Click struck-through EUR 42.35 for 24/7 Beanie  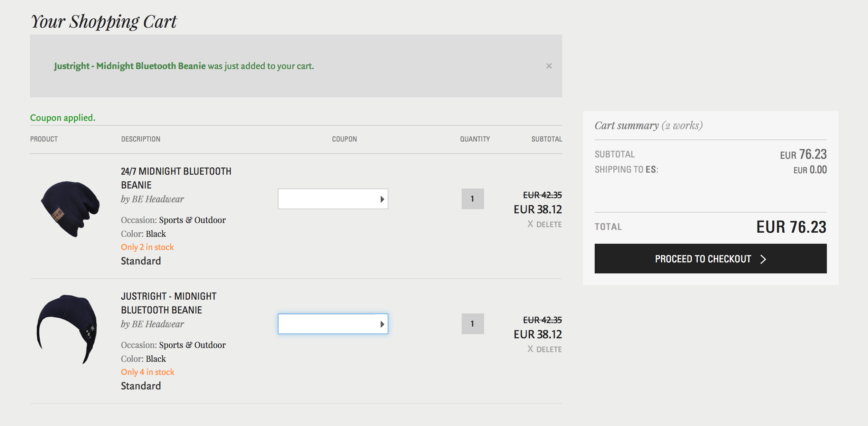pos(542,195)
